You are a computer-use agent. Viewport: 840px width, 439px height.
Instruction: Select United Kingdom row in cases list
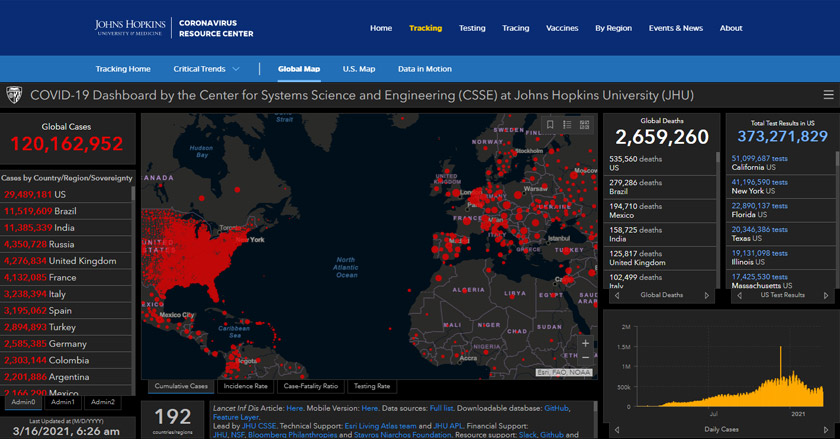[x=65, y=261]
